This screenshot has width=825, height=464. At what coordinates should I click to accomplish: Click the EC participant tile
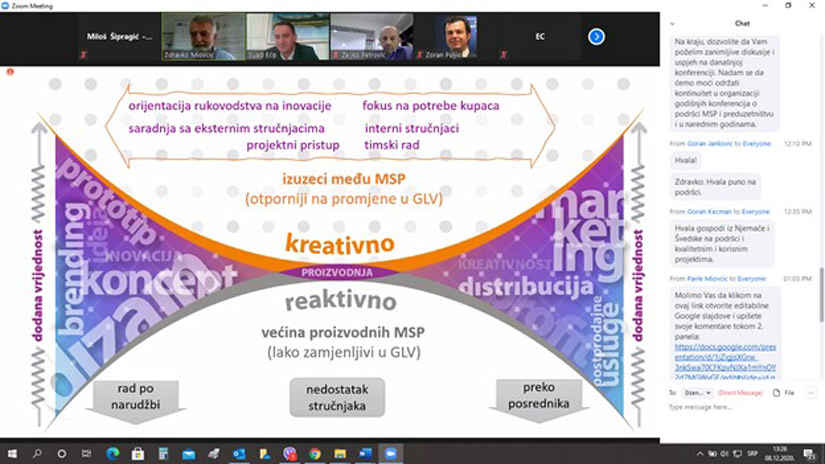(x=540, y=37)
